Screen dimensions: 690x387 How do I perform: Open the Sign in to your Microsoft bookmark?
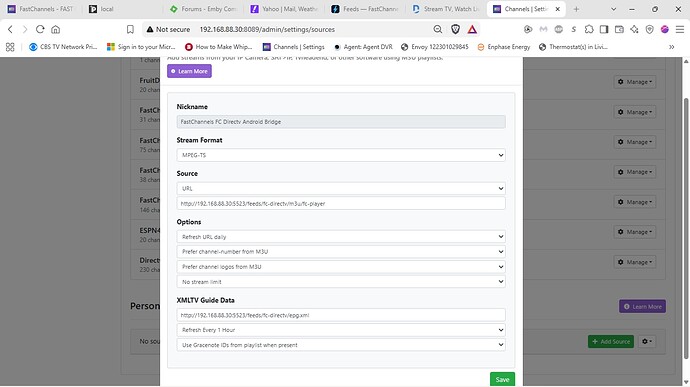pos(141,47)
